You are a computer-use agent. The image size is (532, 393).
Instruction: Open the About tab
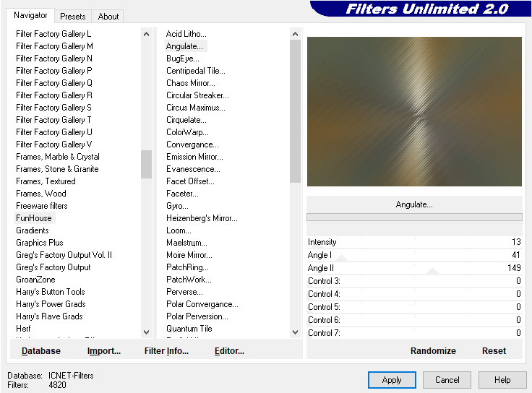pos(108,16)
